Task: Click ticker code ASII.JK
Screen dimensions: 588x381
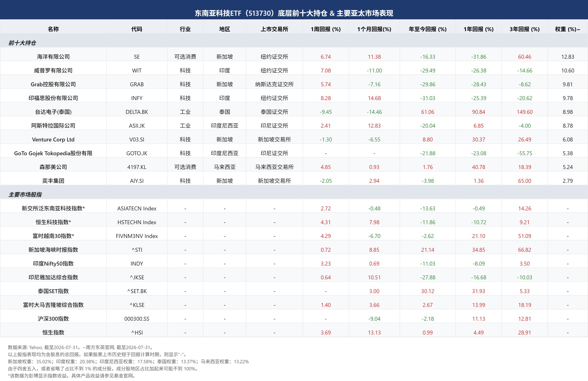Action: coord(137,126)
